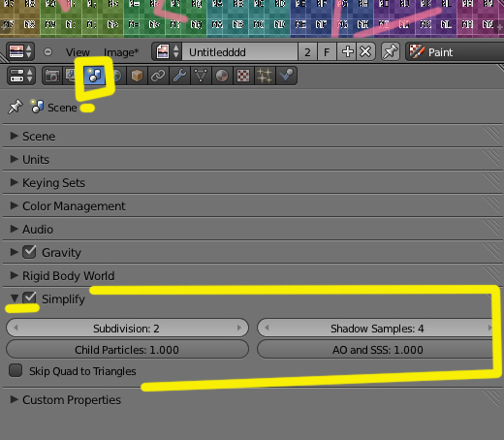Click the Child Particles: 1.000 slider
This screenshot has height=440, width=504.
point(127,350)
